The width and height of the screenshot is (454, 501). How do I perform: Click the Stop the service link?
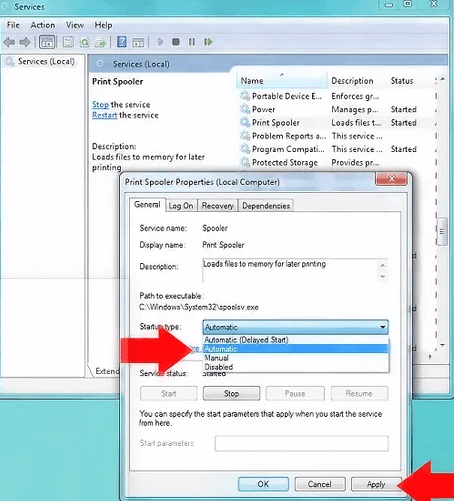100,105
